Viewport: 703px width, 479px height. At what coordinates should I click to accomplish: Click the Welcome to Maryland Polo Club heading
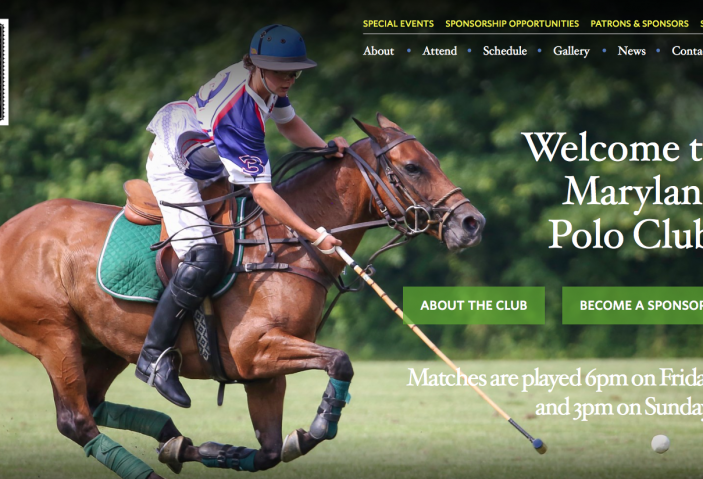(x=612, y=190)
